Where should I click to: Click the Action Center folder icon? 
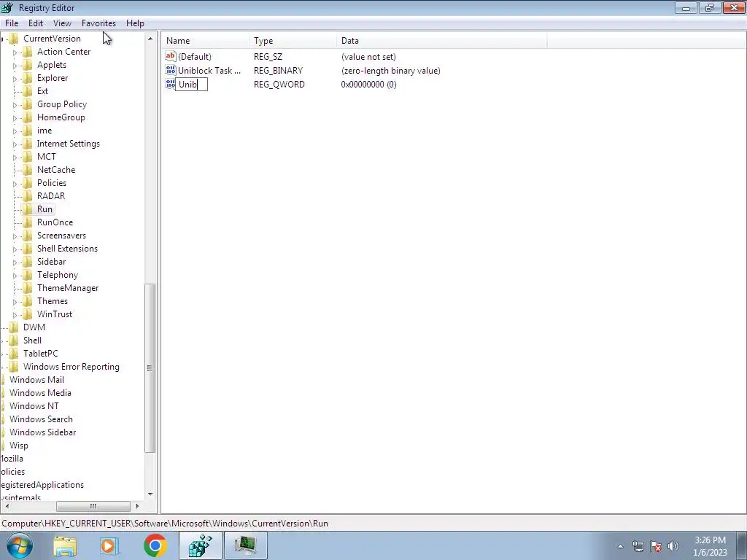click(28, 52)
